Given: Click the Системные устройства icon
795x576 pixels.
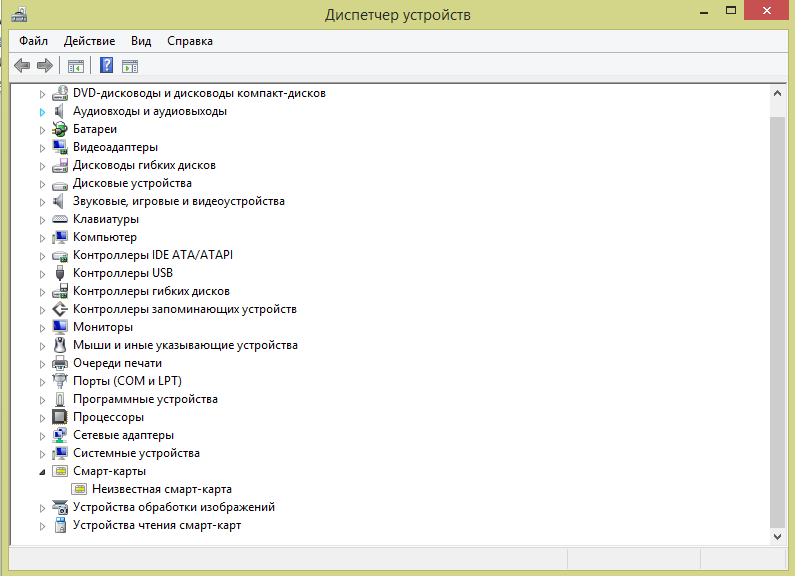Looking at the screenshot, I should point(60,453).
